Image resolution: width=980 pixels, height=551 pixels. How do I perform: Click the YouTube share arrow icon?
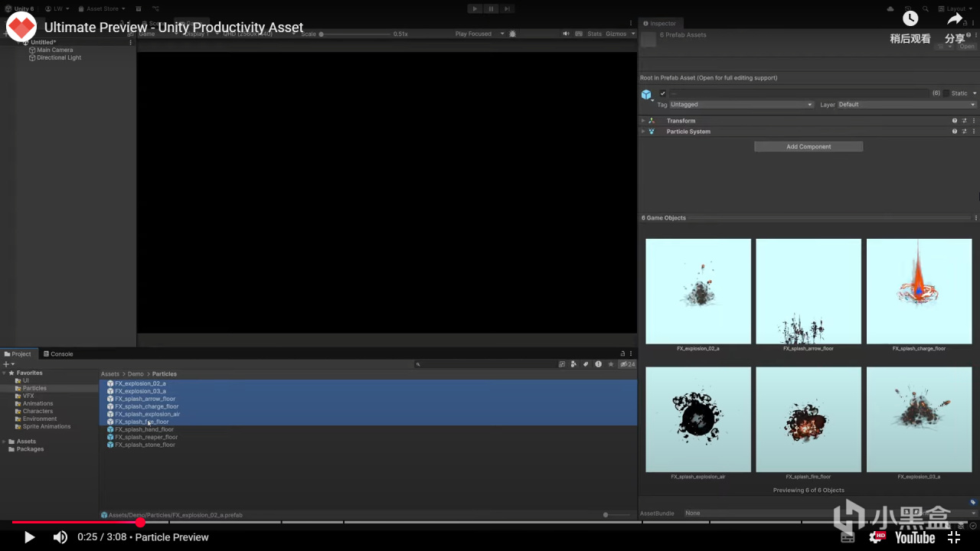(x=955, y=18)
